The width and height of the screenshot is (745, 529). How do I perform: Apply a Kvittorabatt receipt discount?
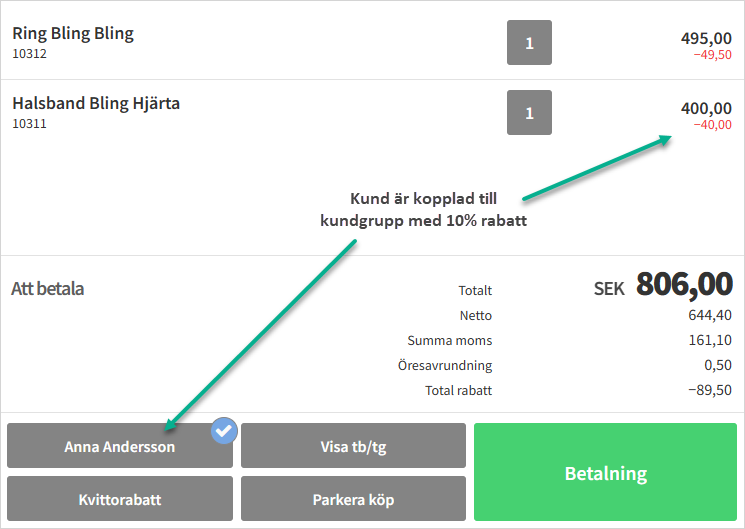[x=119, y=498]
